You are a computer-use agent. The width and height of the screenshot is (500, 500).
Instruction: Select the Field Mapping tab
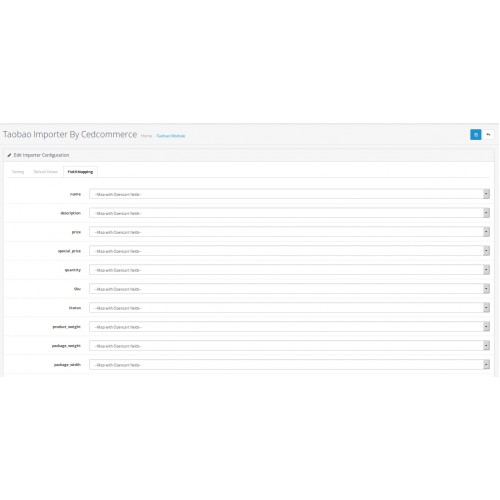click(x=80, y=172)
